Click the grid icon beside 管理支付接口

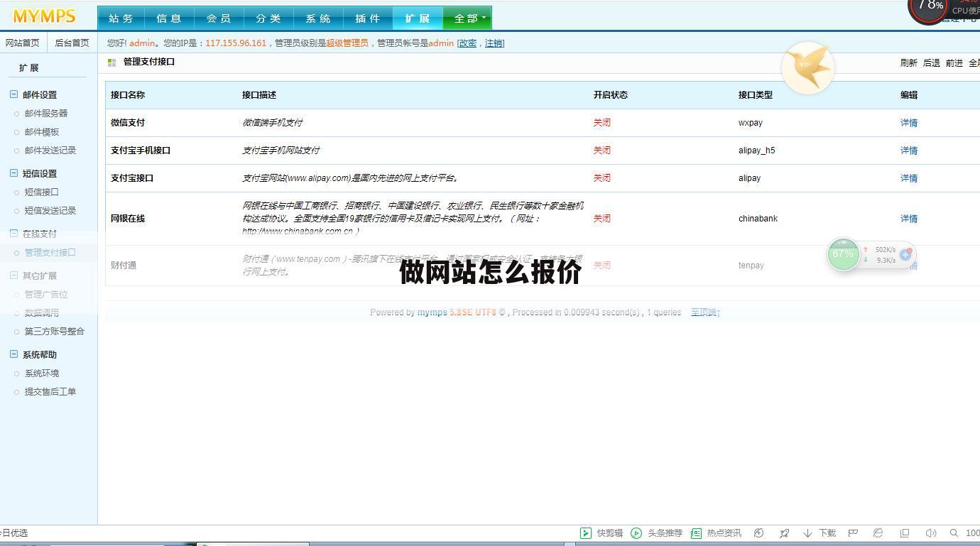[x=112, y=62]
